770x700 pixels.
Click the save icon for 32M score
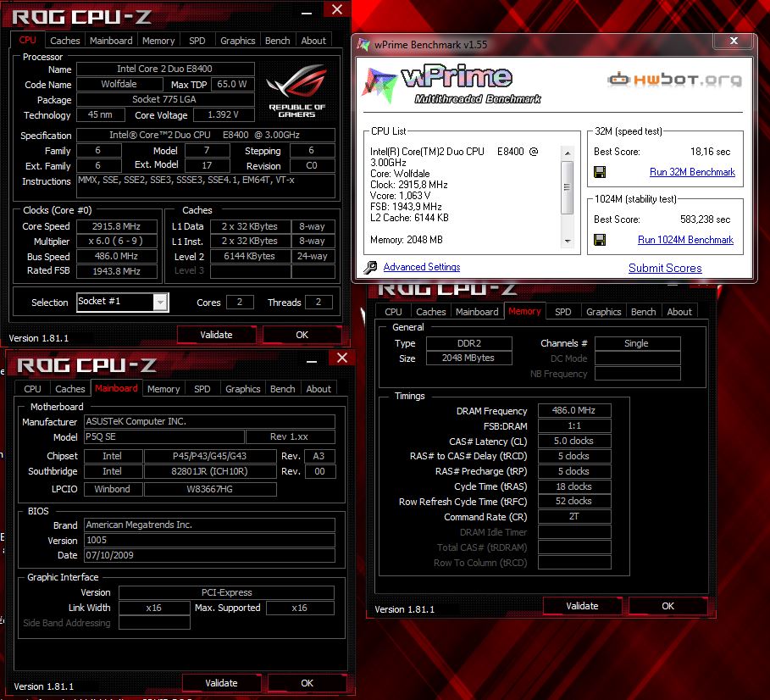tap(600, 172)
